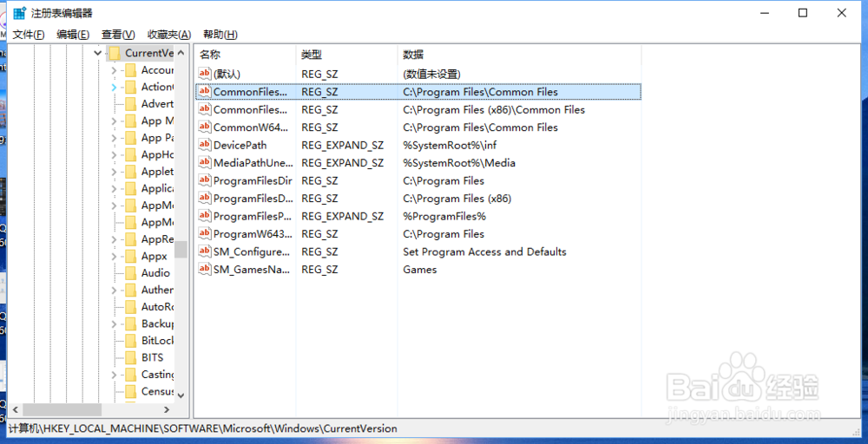The image size is (868, 444).
Task: Click data '%SystemRoot%\inf'
Action: coord(449,145)
